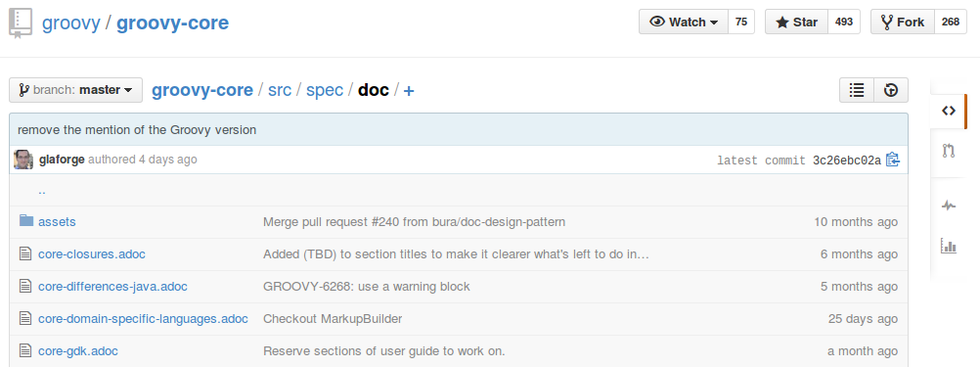Screen dimensions: 980x367
Task: Star the repository
Action: [x=796, y=22]
